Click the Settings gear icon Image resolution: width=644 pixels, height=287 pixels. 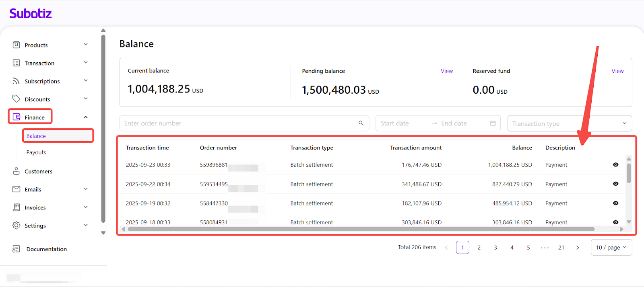click(16, 225)
